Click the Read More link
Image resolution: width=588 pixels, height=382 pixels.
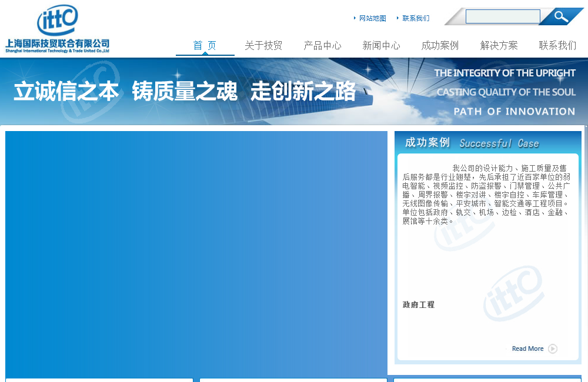click(x=527, y=349)
